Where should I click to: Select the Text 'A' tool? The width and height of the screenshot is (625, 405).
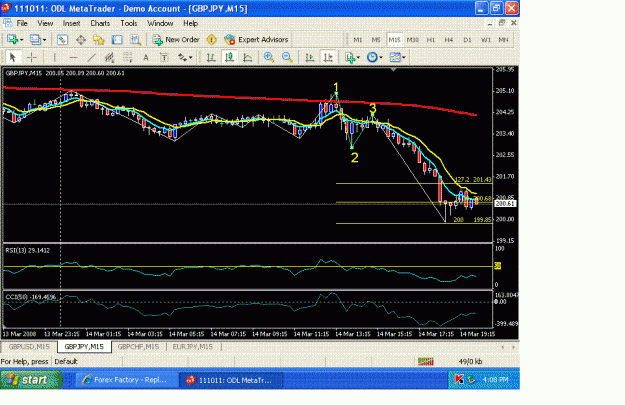pos(146,57)
